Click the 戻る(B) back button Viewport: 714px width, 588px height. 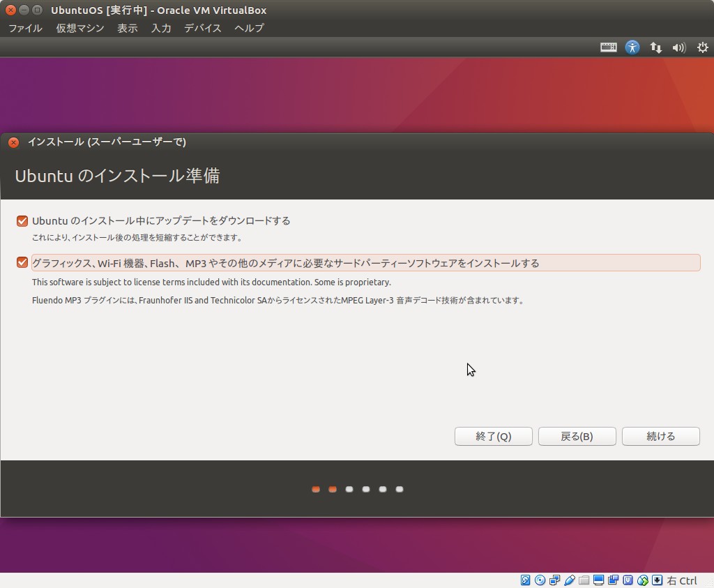tap(577, 437)
